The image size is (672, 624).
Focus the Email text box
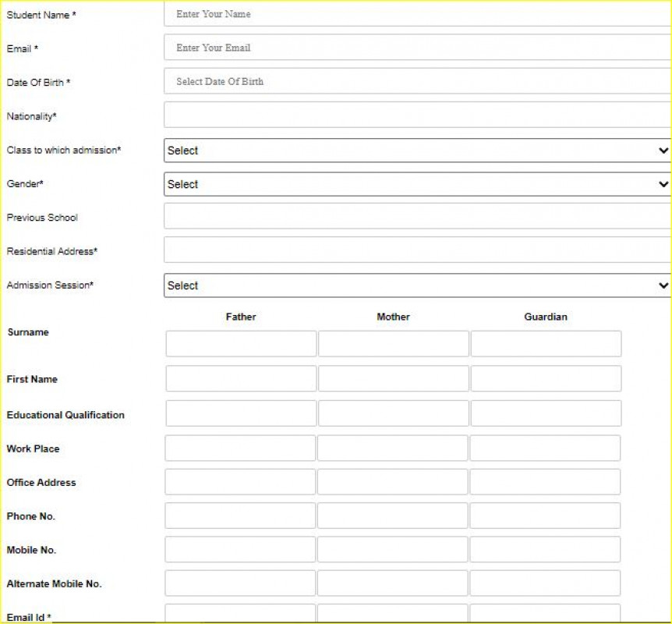coord(417,48)
